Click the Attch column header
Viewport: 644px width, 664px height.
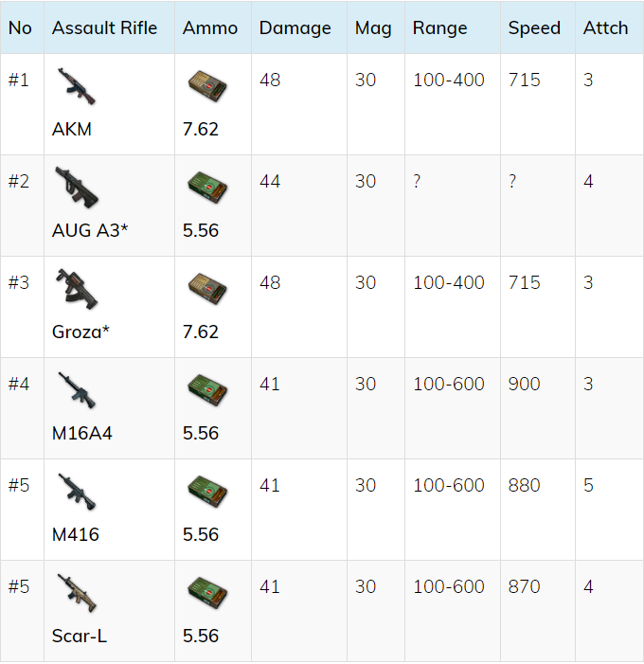coord(605,27)
